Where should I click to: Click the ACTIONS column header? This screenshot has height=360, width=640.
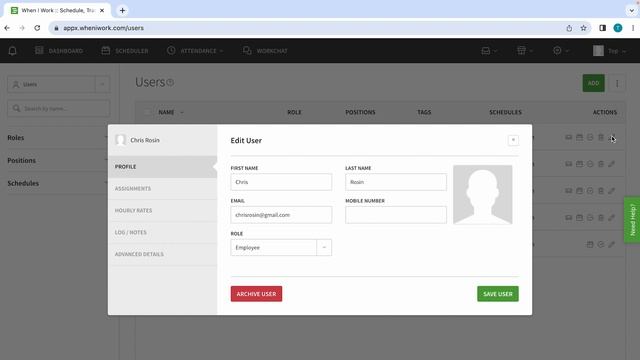(604, 112)
